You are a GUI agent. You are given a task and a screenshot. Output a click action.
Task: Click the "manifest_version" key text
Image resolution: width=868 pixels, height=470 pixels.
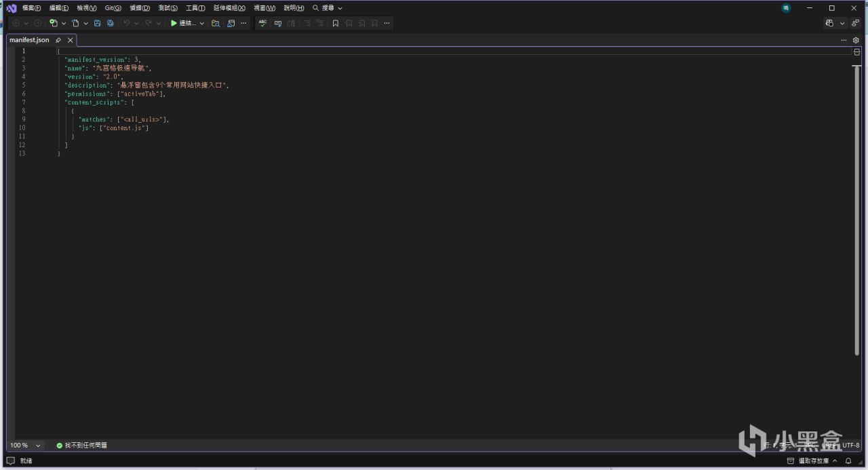tap(96, 60)
